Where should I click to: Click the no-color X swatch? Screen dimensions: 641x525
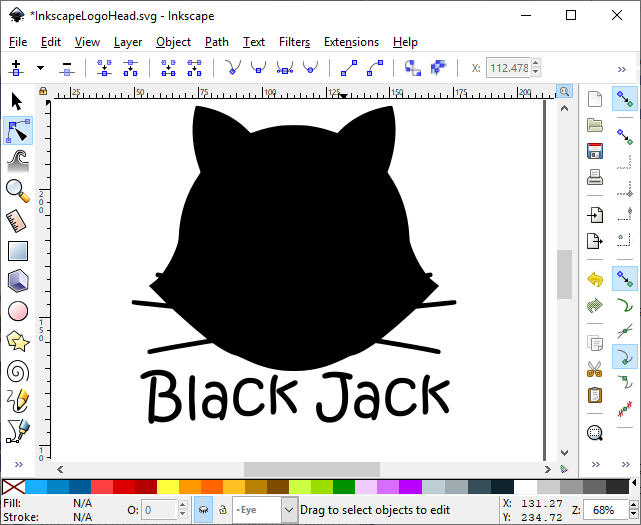(13, 487)
